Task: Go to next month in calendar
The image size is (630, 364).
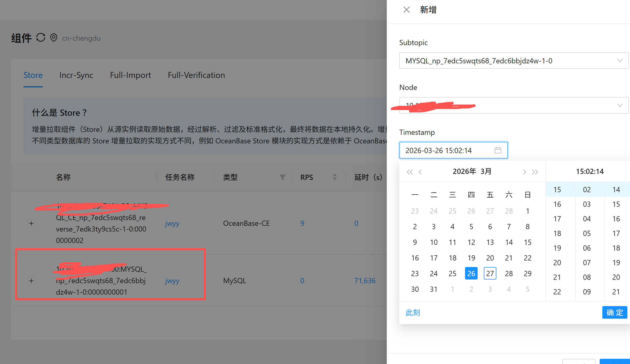Action: click(x=524, y=172)
